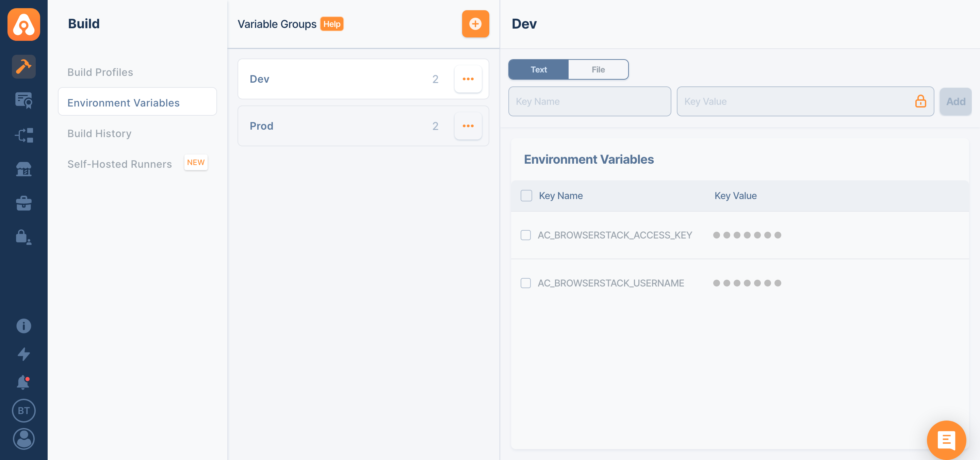The height and width of the screenshot is (460, 980).
Task: Click the AC_BROWSERSTACK_USERNAME name
Action: click(x=610, y=283)
